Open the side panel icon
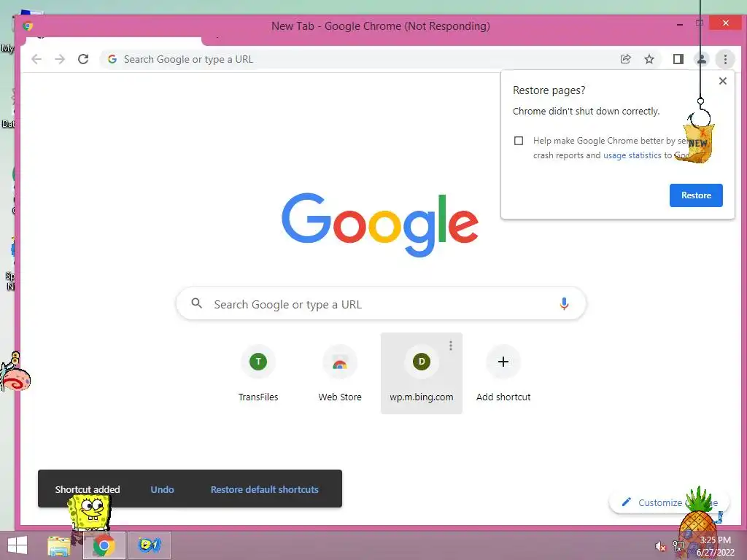 pos(678,59)
